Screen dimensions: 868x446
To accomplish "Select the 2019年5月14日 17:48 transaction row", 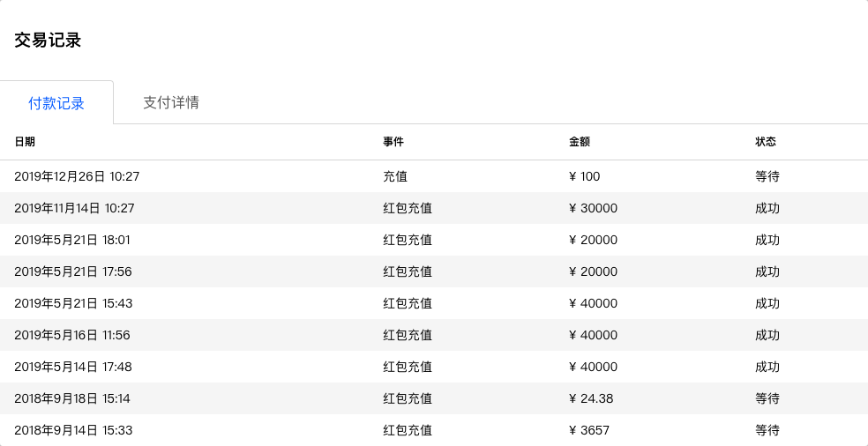I will coord(434,367).
